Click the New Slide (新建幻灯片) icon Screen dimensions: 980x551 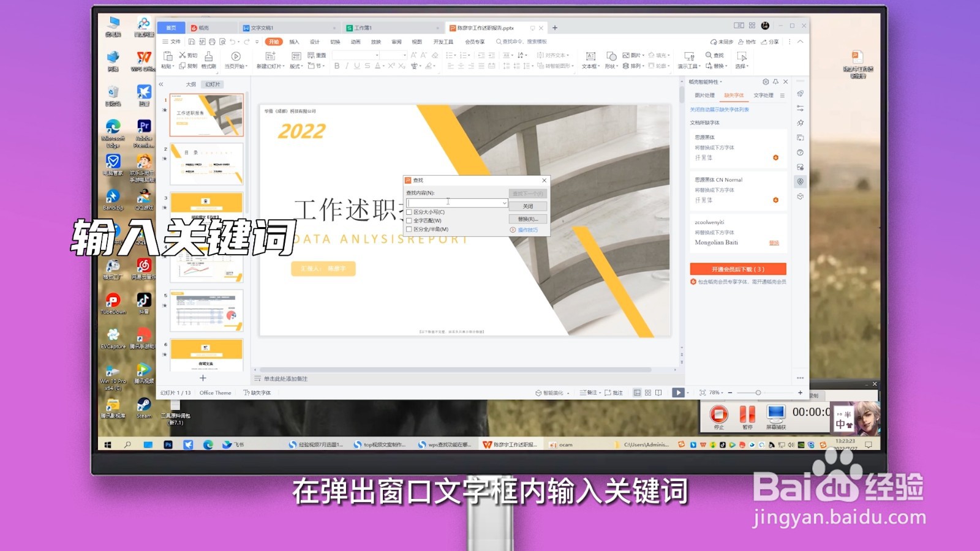click(x=271, y=56)
